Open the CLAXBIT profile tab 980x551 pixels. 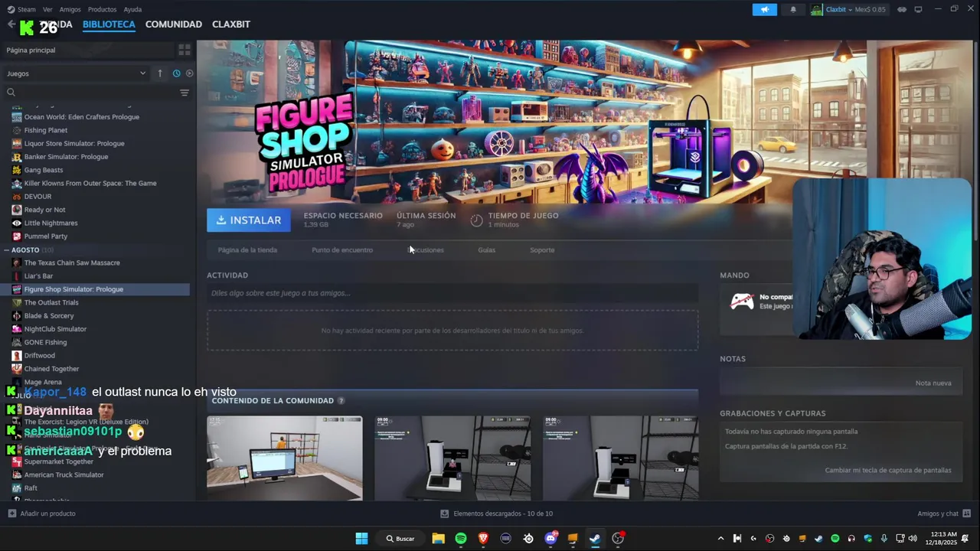[x=231, y=24]
